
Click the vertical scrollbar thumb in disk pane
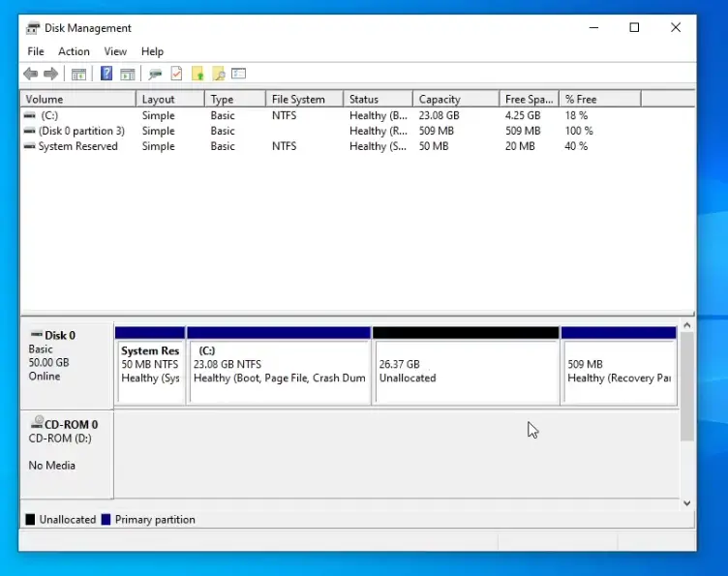click(x=687, y=386)
